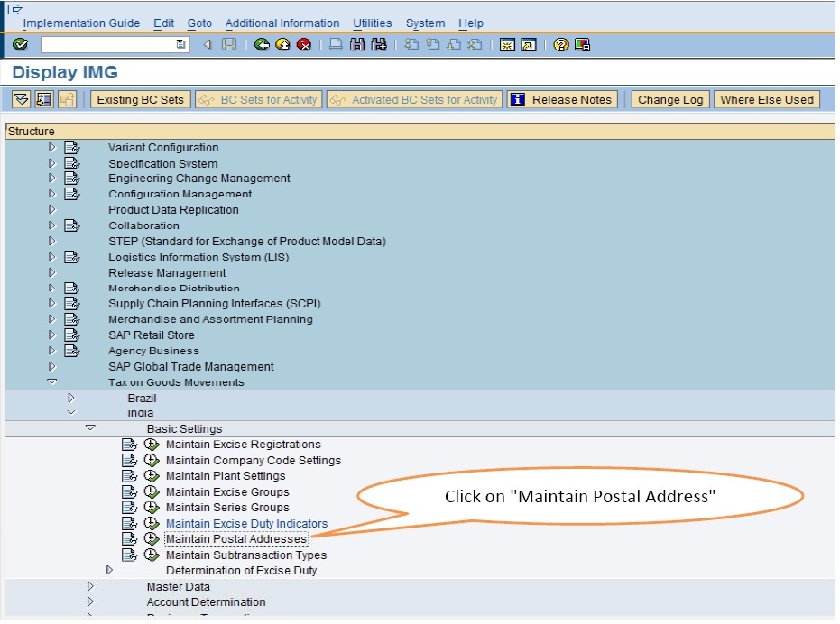Collapse the India tree node

click(70, 413)
